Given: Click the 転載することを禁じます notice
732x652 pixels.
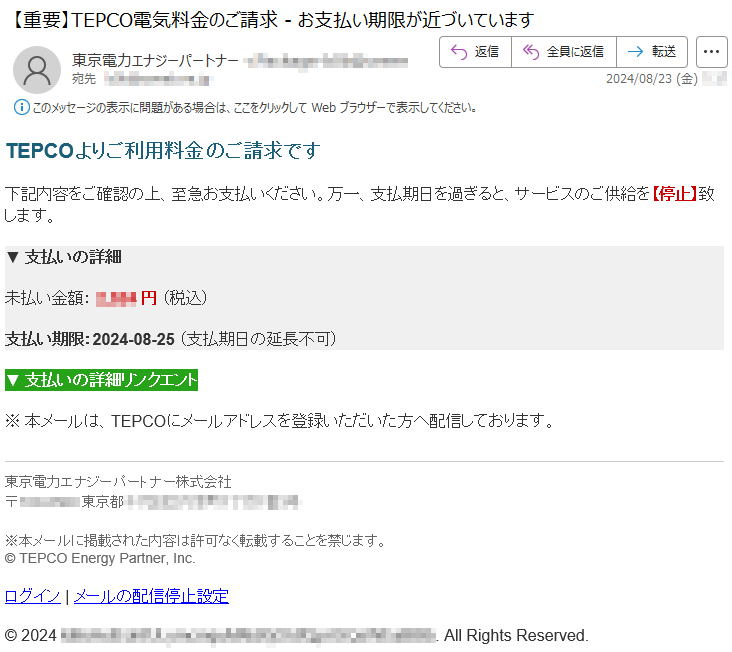Looking at the screenshot, I should tap(195, 540).
